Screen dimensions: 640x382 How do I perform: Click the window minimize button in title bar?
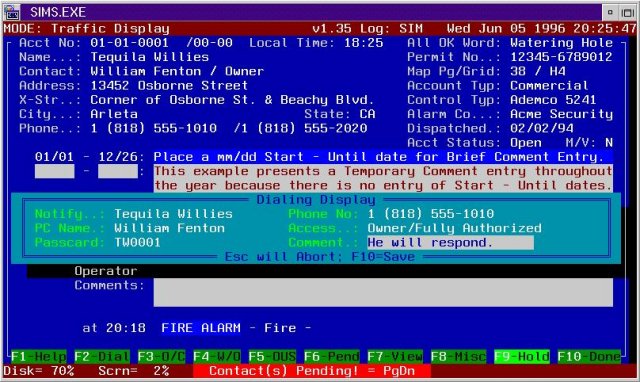click(x=610, y=13)
